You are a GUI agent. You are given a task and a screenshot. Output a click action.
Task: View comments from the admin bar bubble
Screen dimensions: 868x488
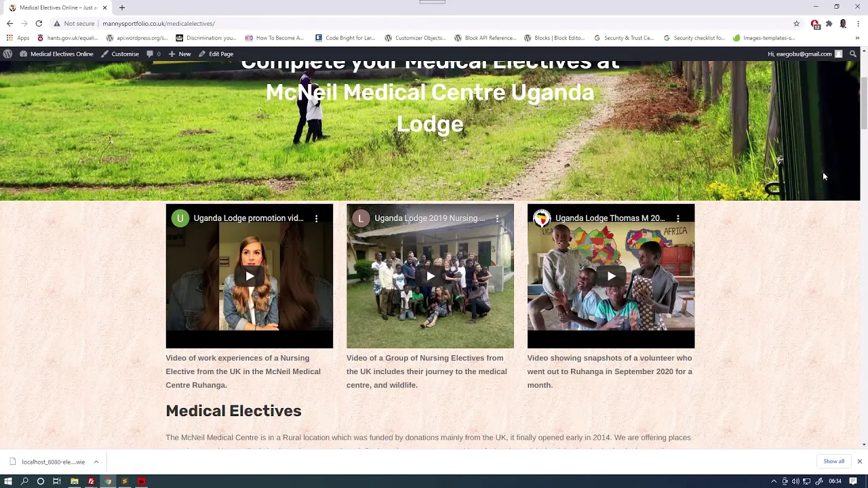tap(153, 54)
